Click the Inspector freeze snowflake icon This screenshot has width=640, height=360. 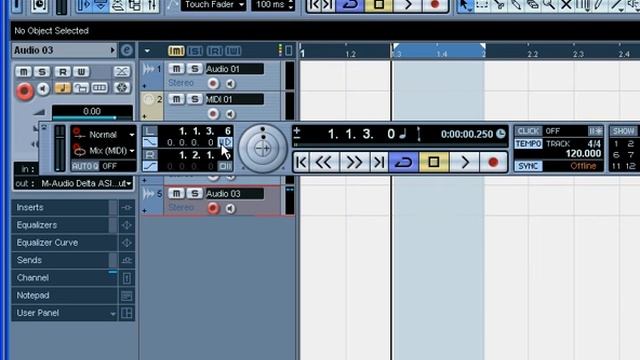coord(122,88)
